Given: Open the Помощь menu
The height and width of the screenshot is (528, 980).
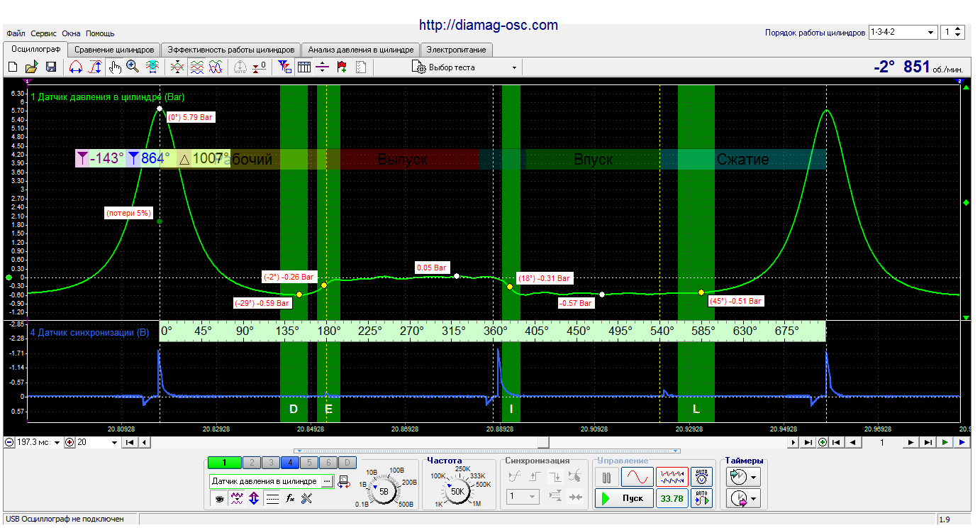Looking at the screenshot, I should pyautogui.click(x=100, y=33).
